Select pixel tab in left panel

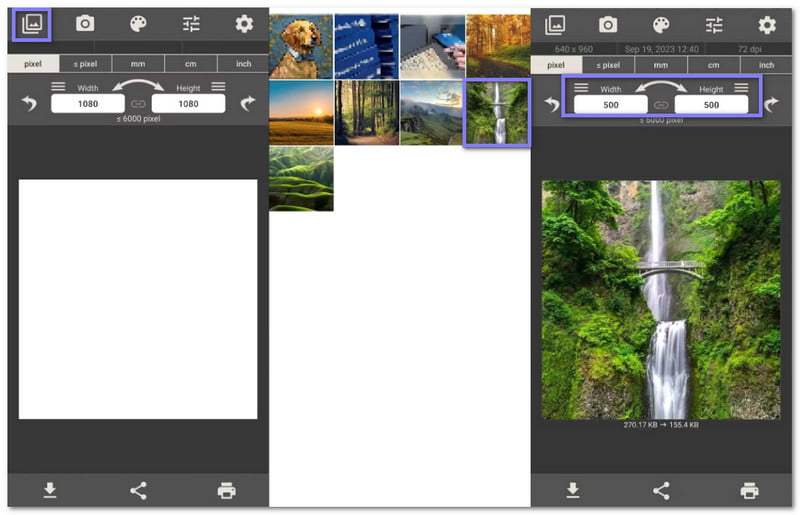[x=33, y=64]
